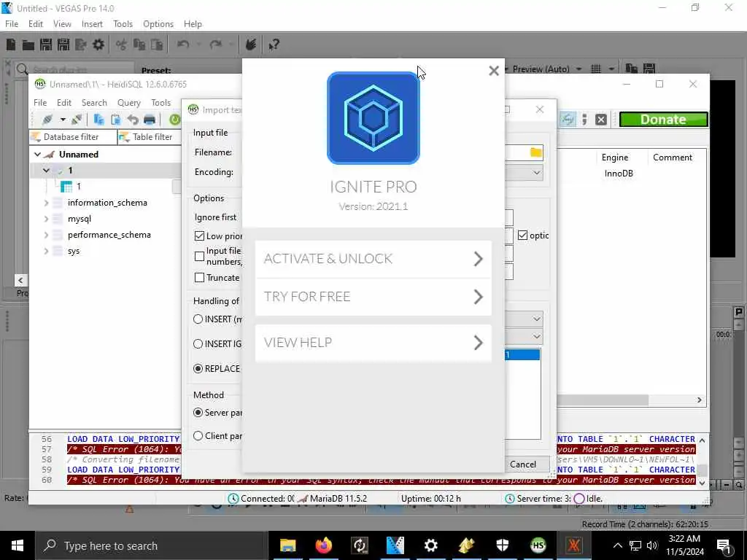Select REPLACE radio option

point(198,368)
